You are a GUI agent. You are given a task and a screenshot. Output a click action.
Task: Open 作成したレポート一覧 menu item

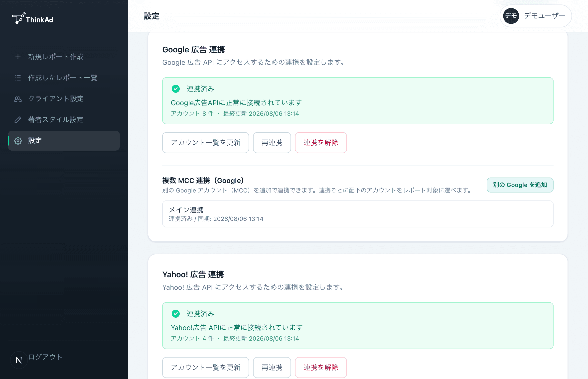(64, 78)
